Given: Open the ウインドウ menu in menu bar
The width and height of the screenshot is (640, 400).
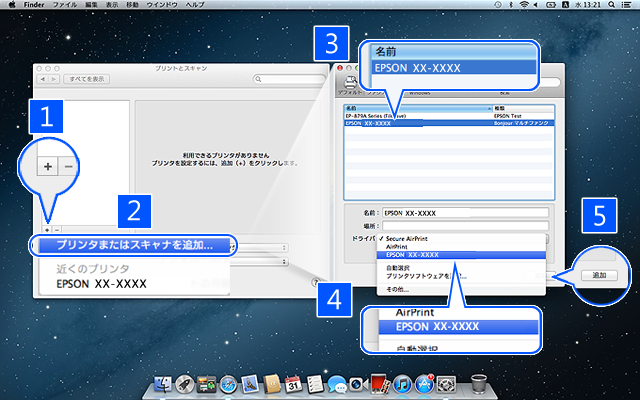Looking at the screenshot, I should [x=161, y=6].
